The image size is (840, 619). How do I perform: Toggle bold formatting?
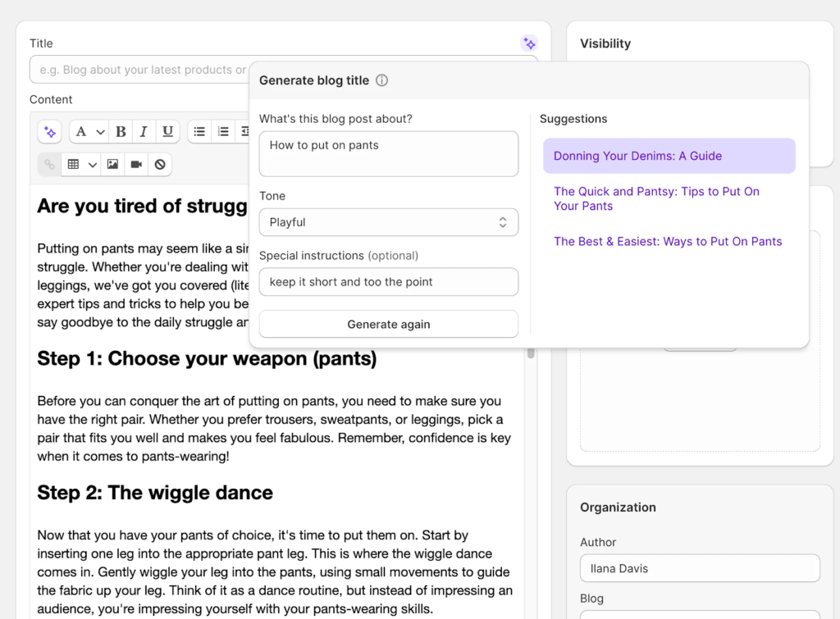[121, 131]
